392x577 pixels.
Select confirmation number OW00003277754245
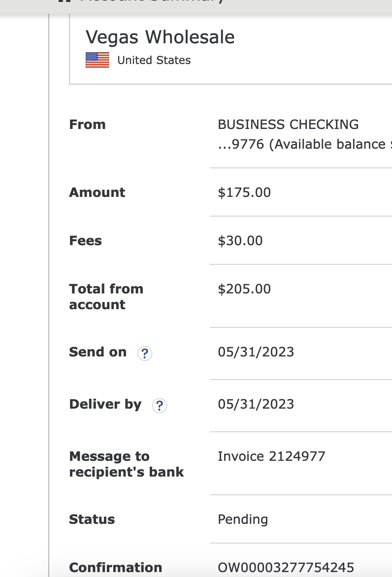(x=286, y=568)
